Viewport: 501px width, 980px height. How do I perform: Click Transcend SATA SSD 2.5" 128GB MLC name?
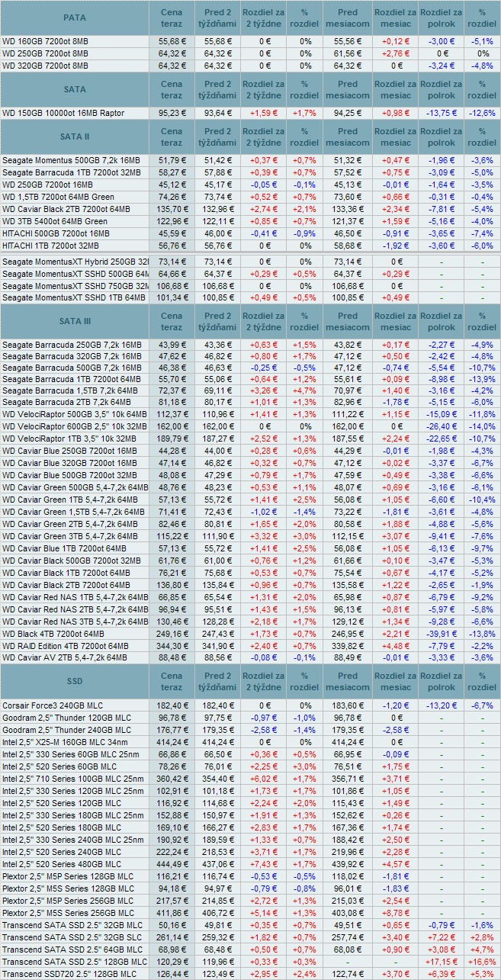[x=75, y=961]
